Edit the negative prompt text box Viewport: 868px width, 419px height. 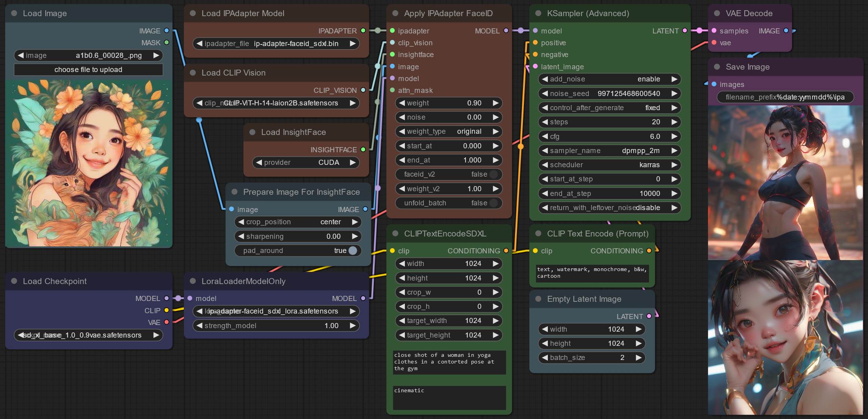coord(592,273)
